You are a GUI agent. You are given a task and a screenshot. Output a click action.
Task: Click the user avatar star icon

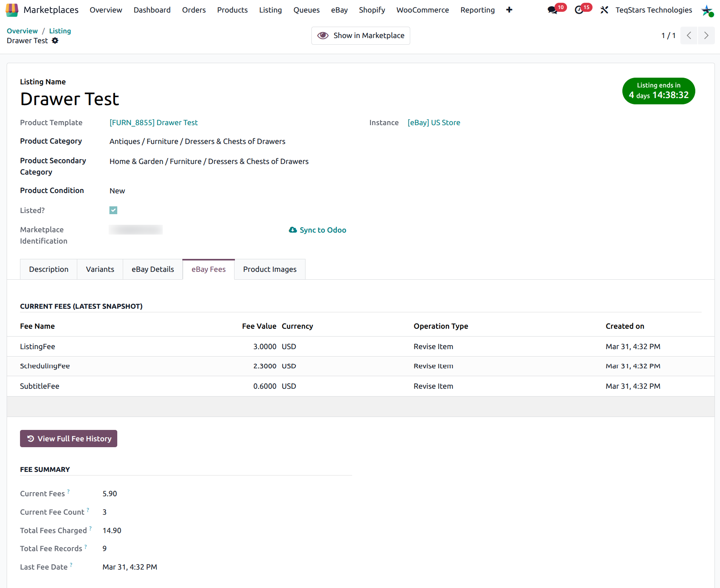pos(707,10)
